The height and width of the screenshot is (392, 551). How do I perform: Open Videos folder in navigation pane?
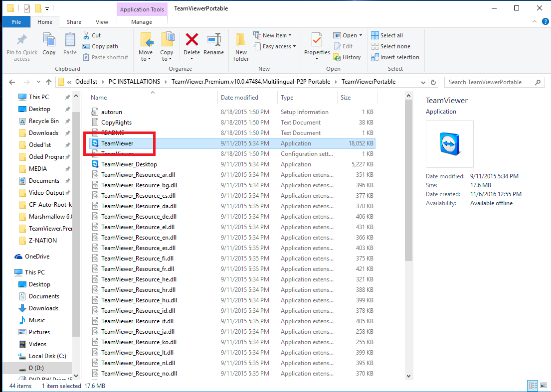pos(37,344)
